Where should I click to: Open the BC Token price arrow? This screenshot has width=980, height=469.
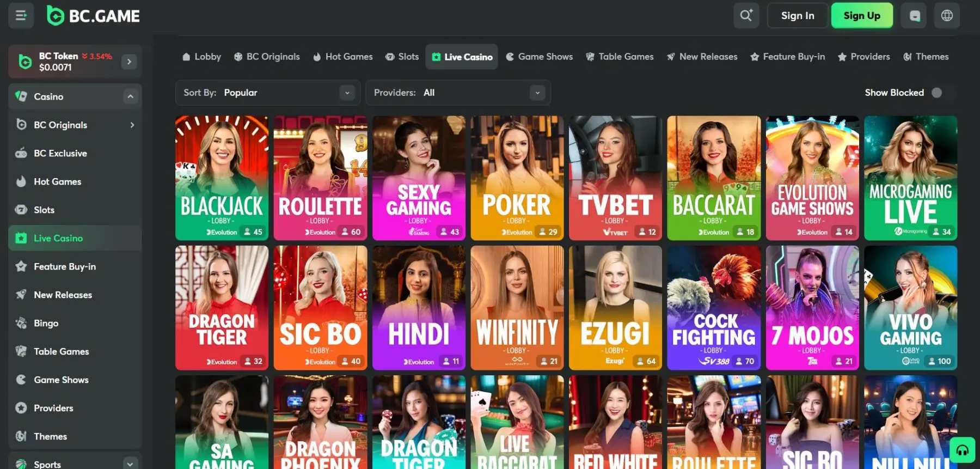point(129,62)
